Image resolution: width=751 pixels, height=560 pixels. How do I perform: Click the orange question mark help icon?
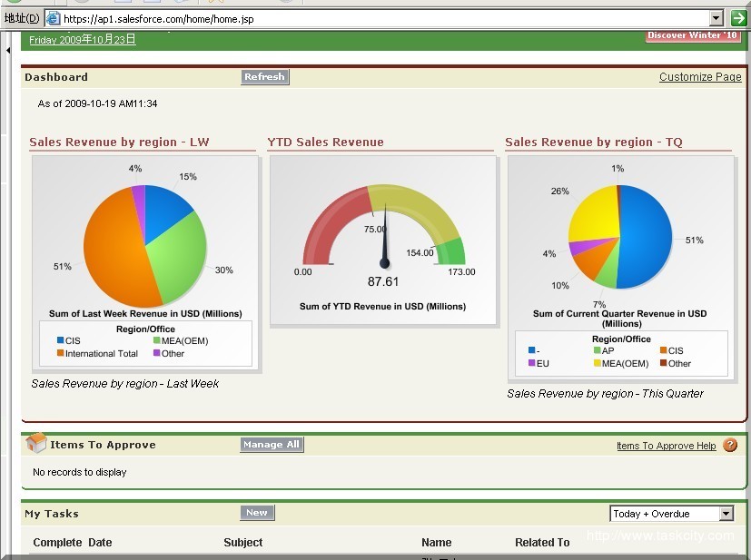[730, 446]
